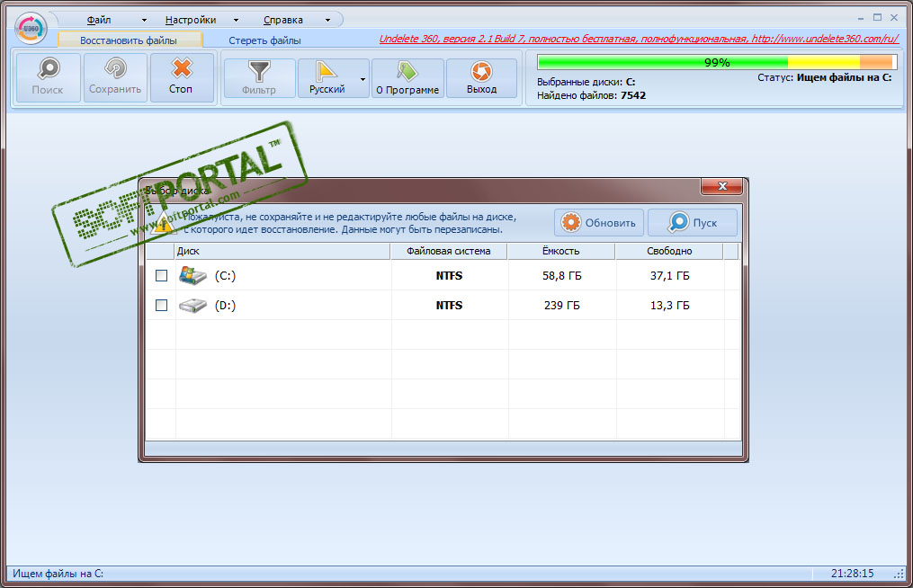Sort by the Свободно column header
Viewport: 913px width, 588px height.
[669, 251]
